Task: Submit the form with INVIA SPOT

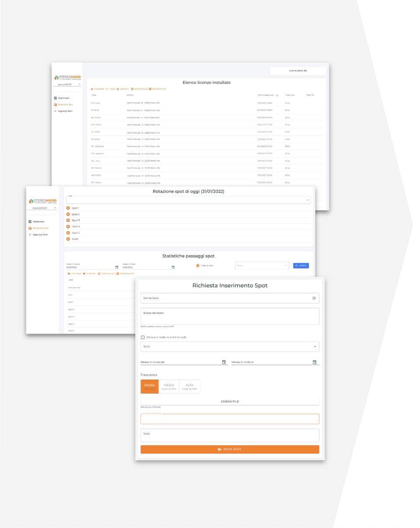Action: click(x=230, y=449)
